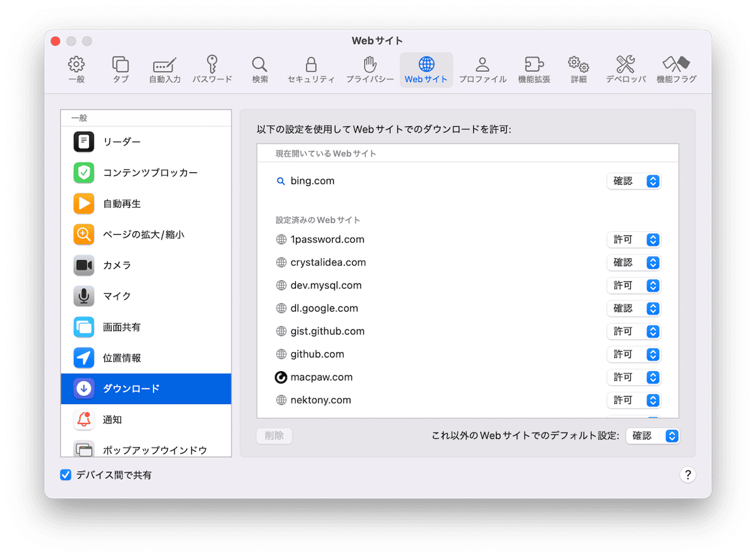
Task: Open the Privacy hand icon
Action: (x=370, y=65)
